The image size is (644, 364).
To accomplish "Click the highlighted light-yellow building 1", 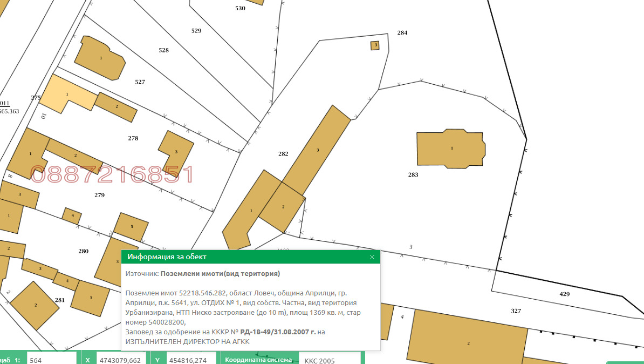I will 66,94.
